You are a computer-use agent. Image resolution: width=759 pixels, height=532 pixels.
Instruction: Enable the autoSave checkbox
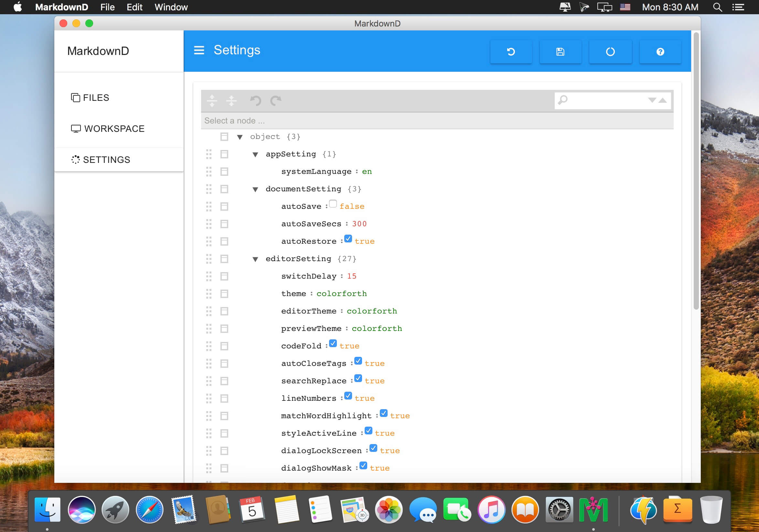(333, 204)
